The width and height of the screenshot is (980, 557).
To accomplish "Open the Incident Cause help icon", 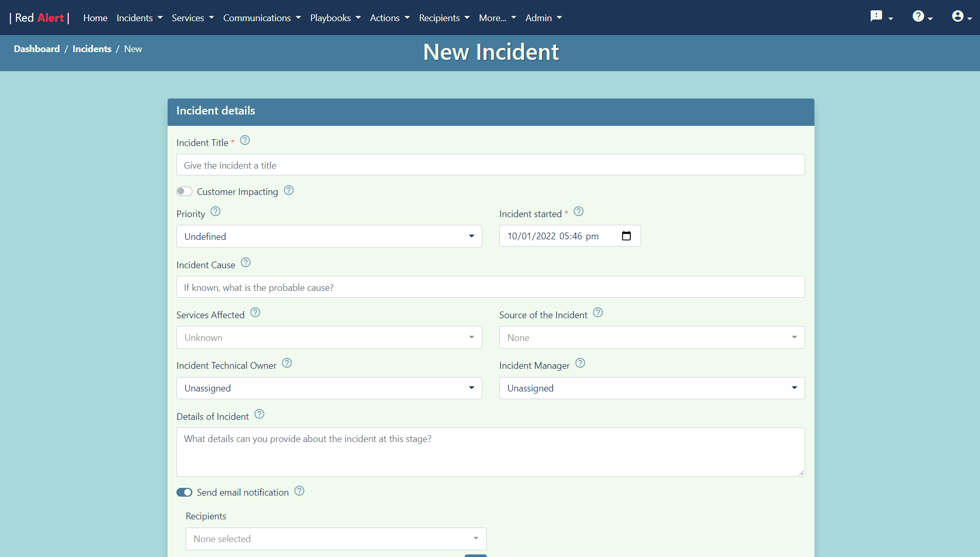I will (246, 262).
